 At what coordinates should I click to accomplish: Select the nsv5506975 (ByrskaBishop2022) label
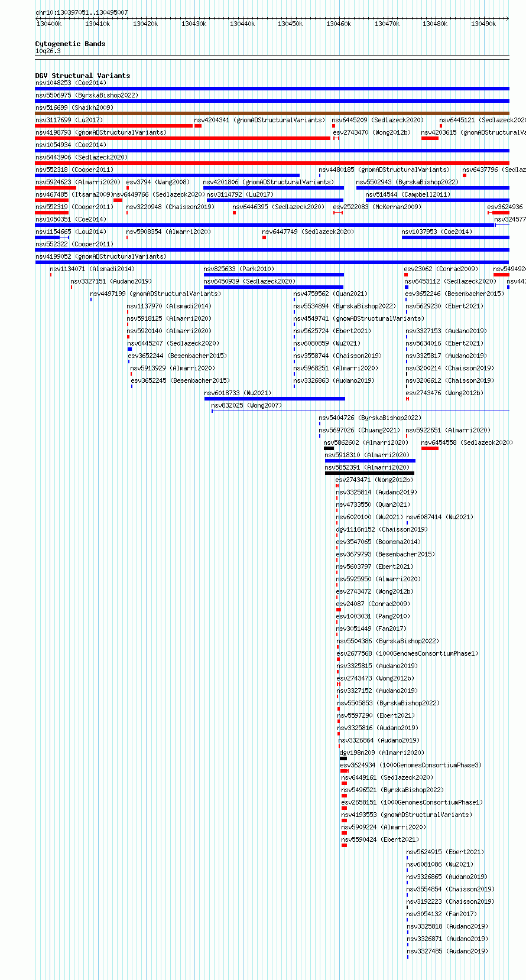point(87,95)
